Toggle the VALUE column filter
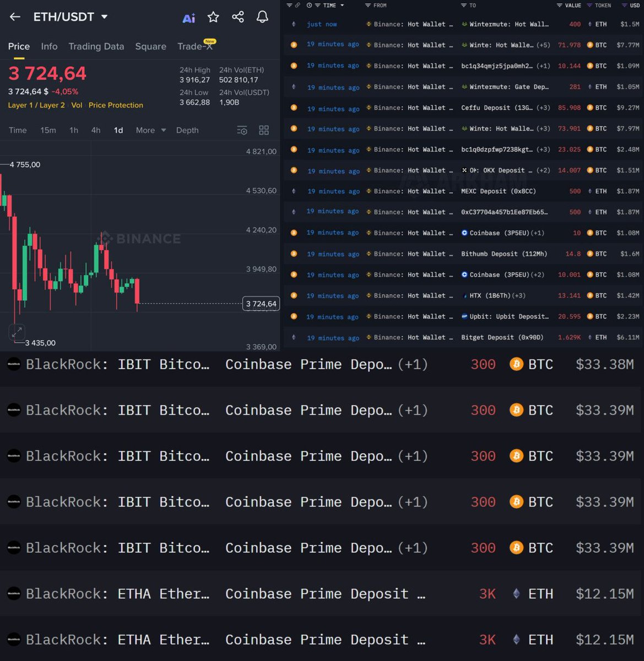 click(x=560, y=6)
